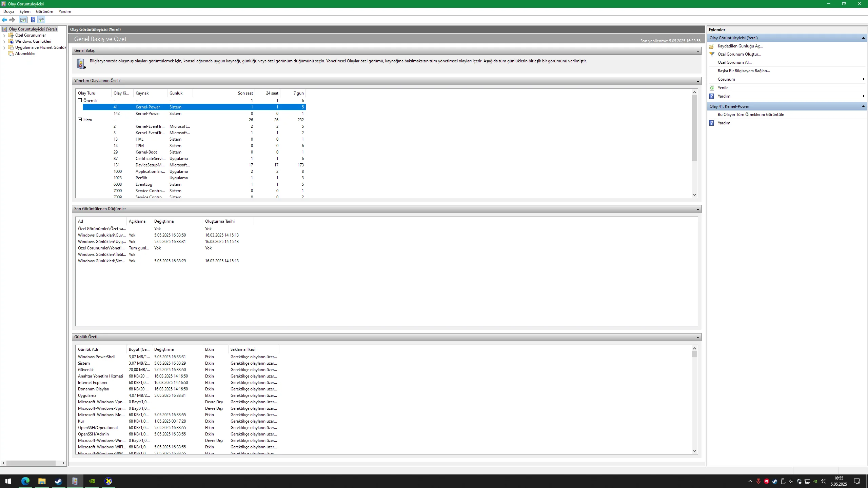Collapse Son Görüntülenen Düğümler section

point(698,209)
